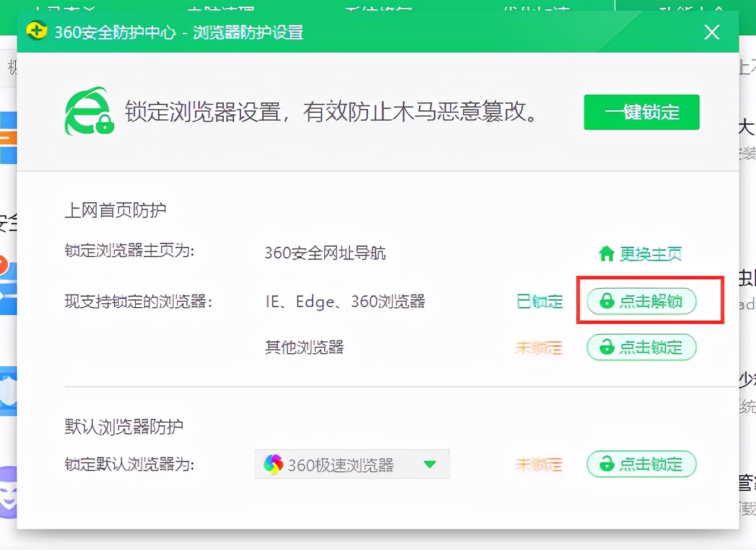The image size is (756, 550).
Task: Click the orange 未锁定 status text
Action: pyautogui.click(x=539, y=347)
